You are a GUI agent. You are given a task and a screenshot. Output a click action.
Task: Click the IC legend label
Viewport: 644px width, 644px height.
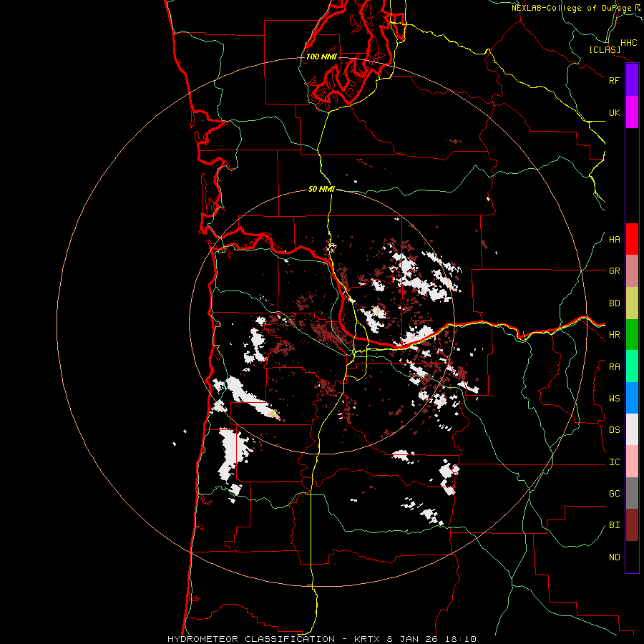(x=614, y=462)
